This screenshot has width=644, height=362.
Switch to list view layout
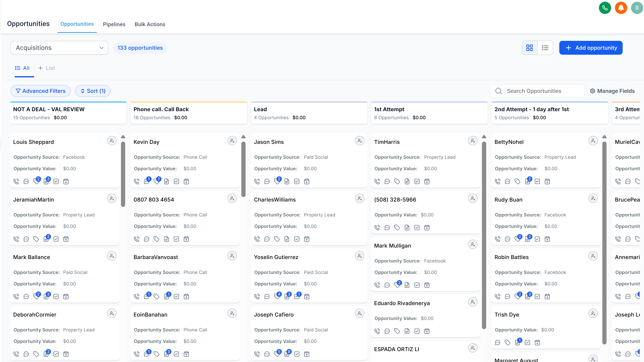pyautogui.click(x=545, y=48)
